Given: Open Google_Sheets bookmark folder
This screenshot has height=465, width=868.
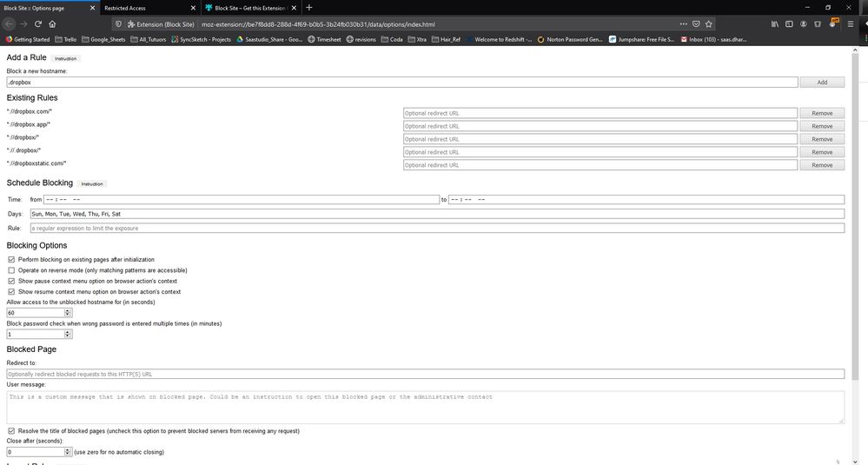Looking at the screenshot, I should (x=103, y=39).
